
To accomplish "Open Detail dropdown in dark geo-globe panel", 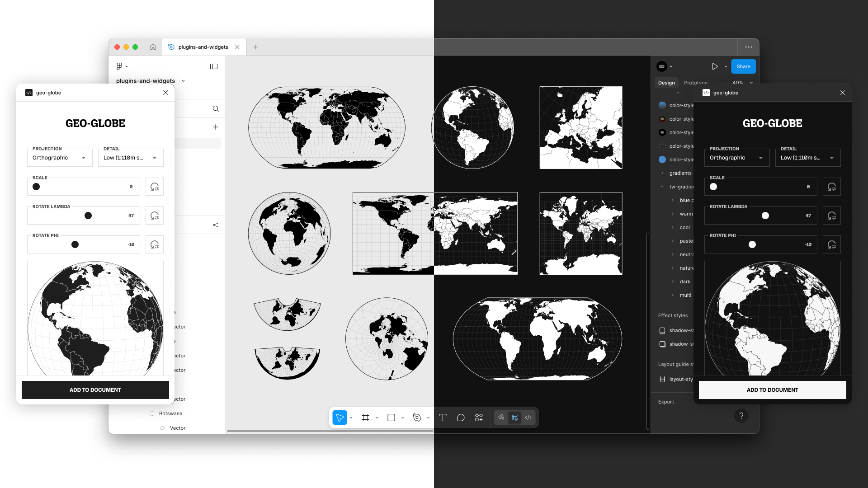I will (808, 158).
